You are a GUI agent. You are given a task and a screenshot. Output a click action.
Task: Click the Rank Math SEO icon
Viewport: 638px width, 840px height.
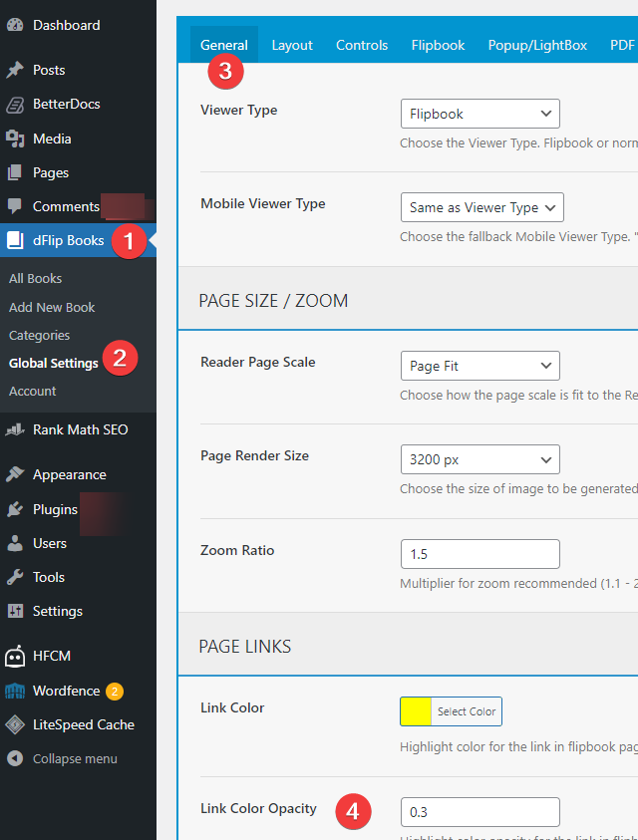point(15,429)
